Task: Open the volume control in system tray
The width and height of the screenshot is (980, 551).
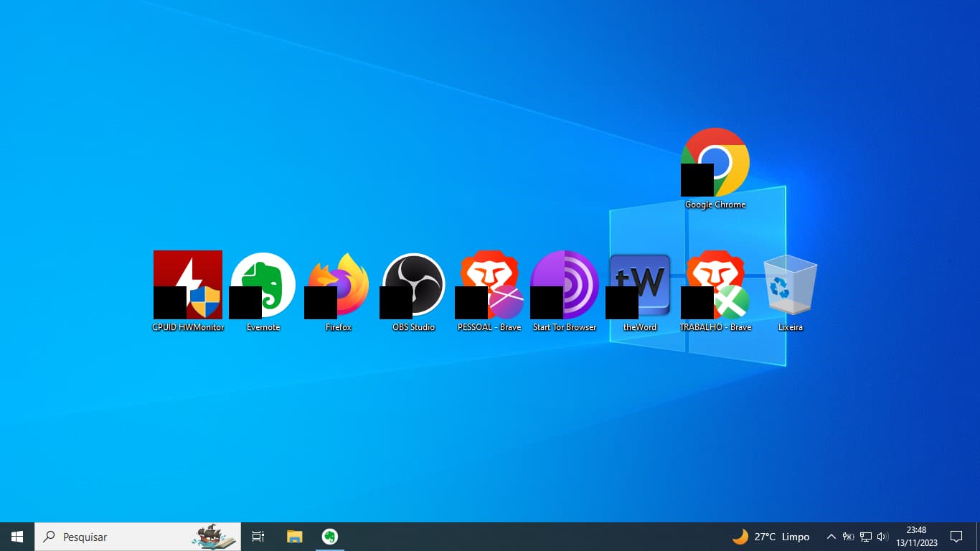Action: [882, 537]
